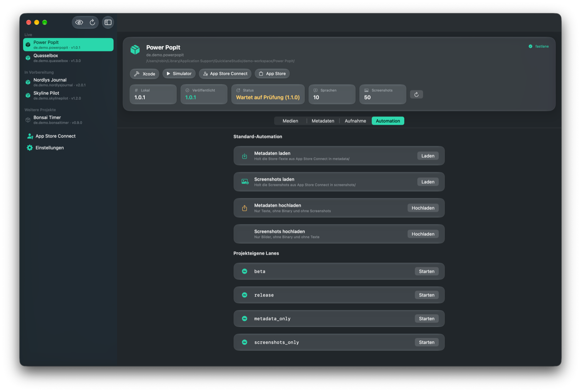Click the Lokal version 1.0.1 card

coord(153,94)
